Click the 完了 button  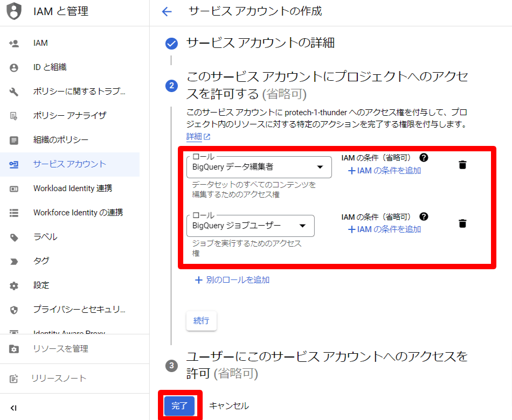click(179, 406)
